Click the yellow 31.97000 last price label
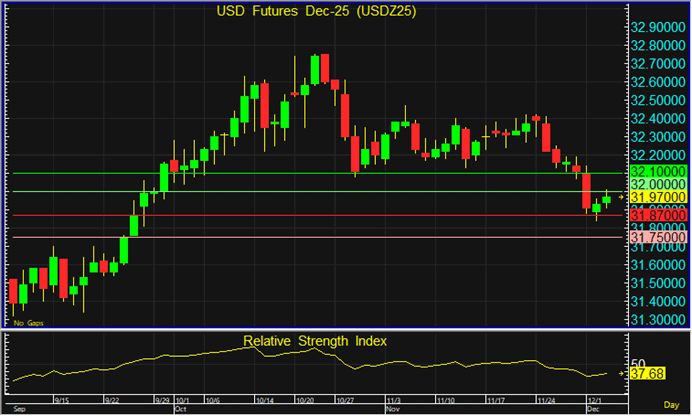 point(657,198)
